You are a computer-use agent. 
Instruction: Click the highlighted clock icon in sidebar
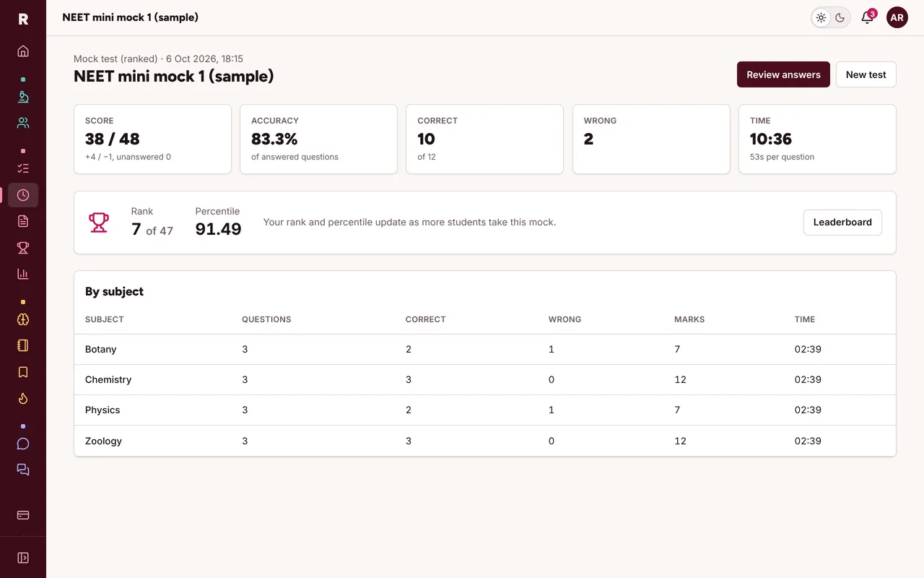pyautogui.click(x=23, y=195)
